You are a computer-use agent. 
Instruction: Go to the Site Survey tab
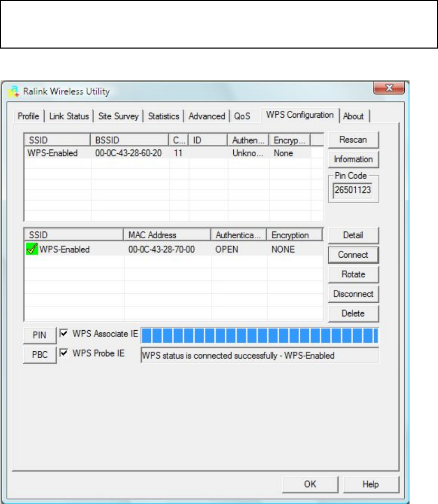[x=119, y=116]
